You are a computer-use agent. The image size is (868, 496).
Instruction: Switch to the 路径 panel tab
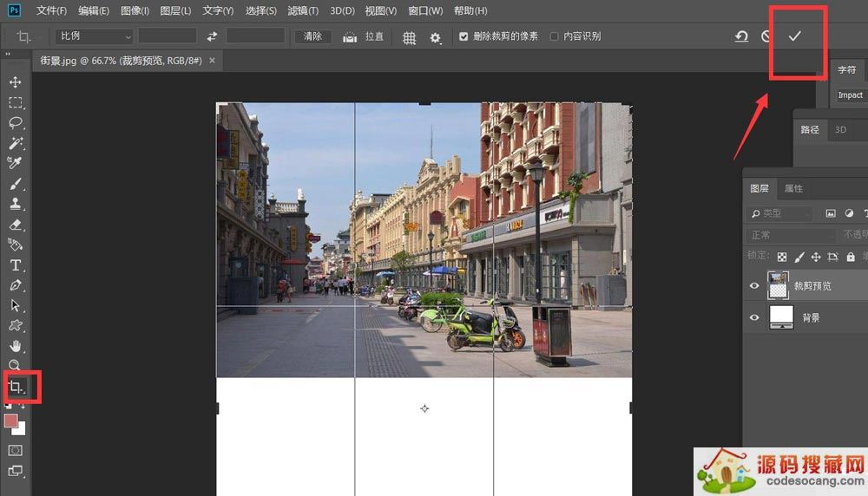[809, 129]
